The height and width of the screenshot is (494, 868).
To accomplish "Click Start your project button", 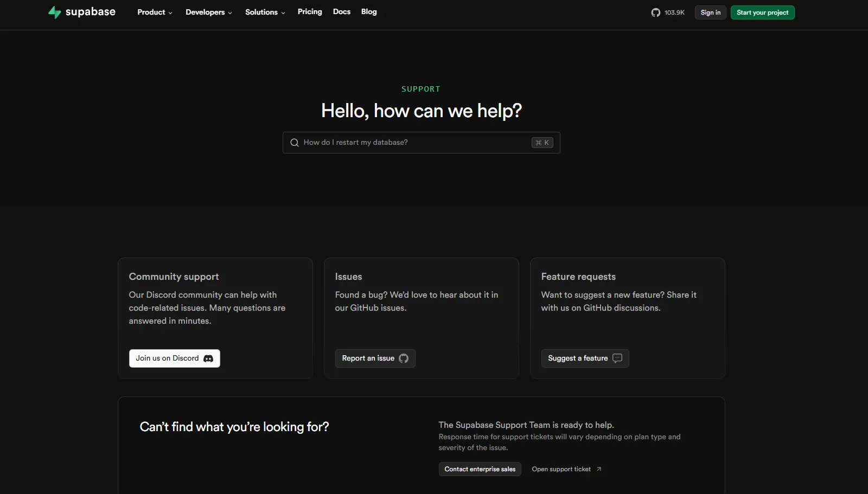I will coord(763,12).
